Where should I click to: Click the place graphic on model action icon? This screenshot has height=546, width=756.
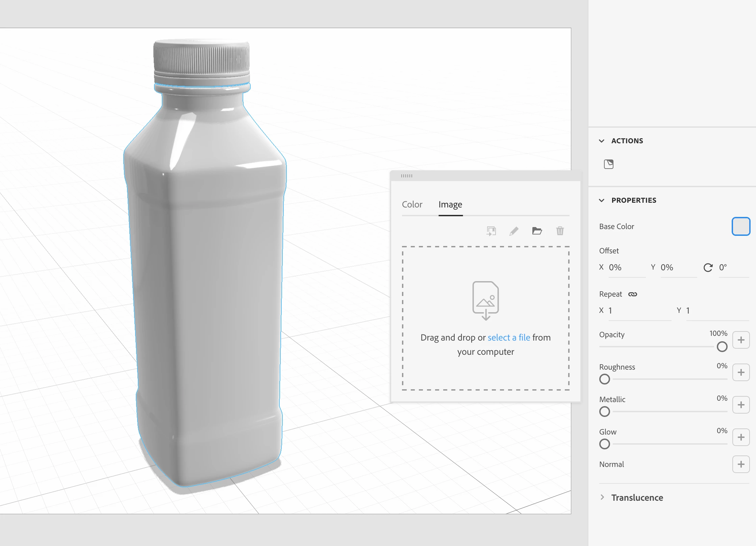coord(608,164)
